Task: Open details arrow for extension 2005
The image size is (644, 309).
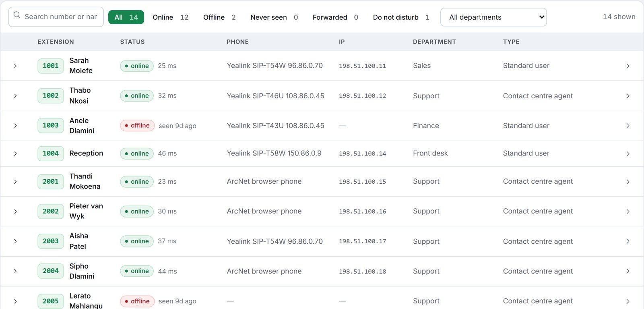Action: [628, 301]
